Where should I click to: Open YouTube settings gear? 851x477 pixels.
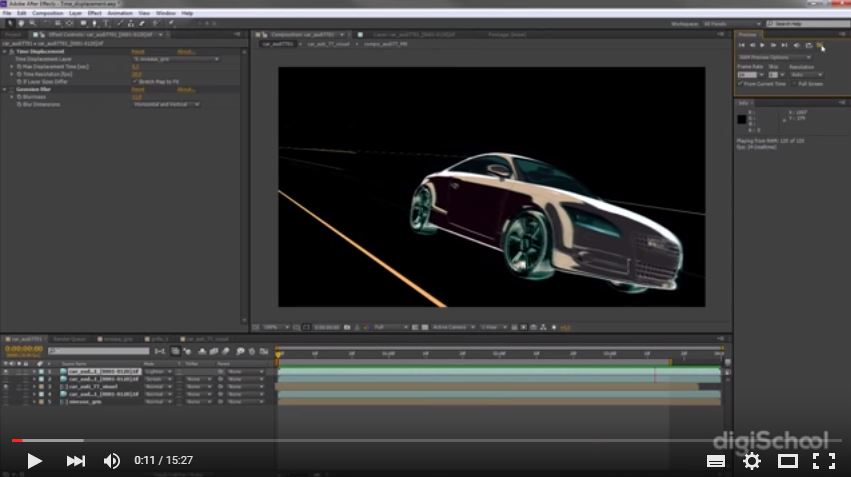pyautogui.click(x=752, y=461)
